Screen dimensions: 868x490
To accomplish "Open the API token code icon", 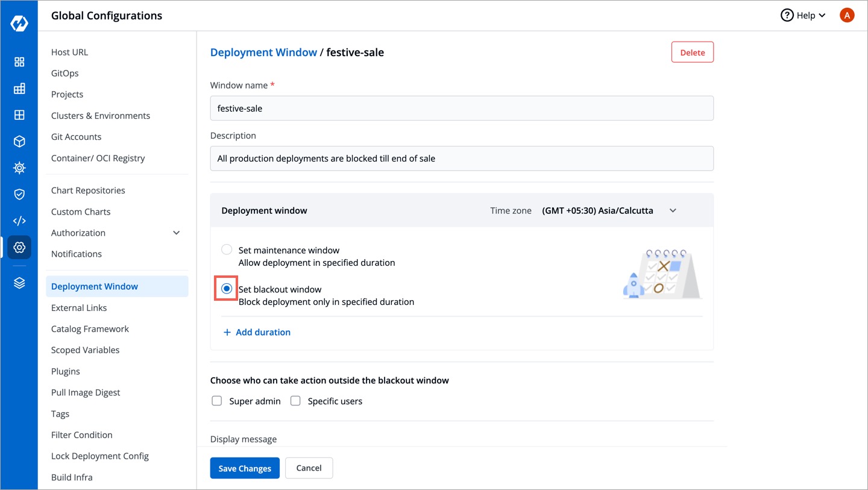I will coord(19,221).
